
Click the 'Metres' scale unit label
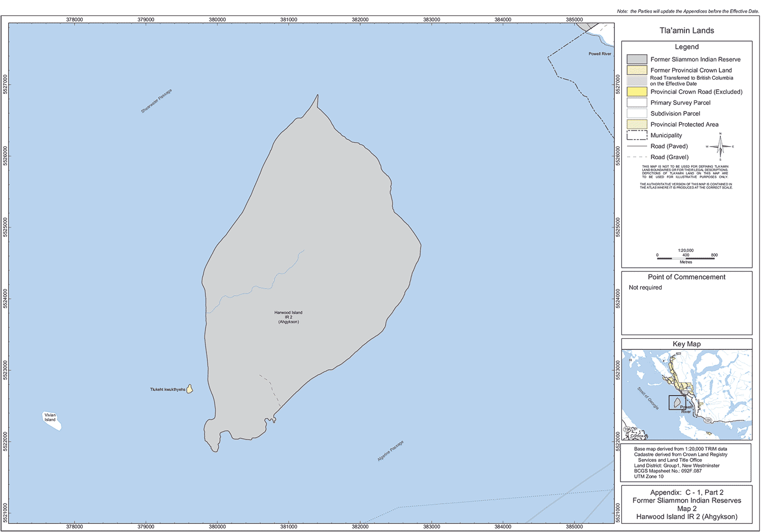(686, 262)
